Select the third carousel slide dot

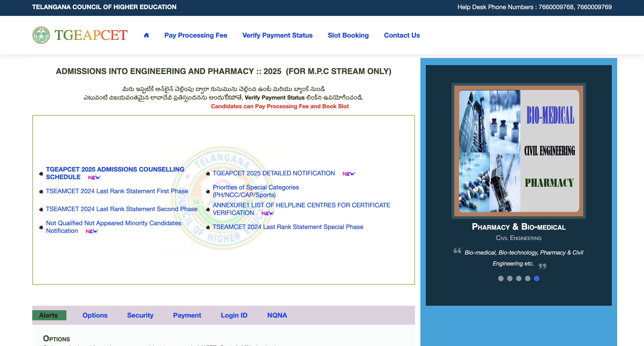(519, 278)
